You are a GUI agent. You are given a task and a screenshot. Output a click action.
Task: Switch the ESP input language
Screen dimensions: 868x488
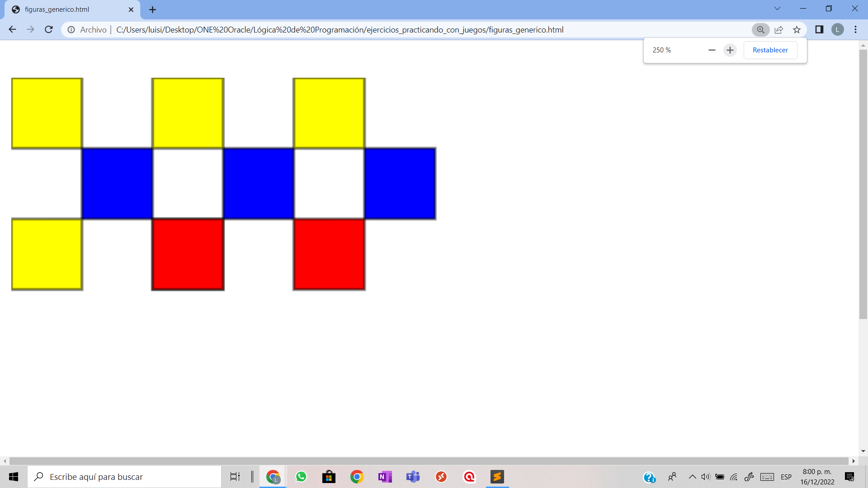(786, 477)
